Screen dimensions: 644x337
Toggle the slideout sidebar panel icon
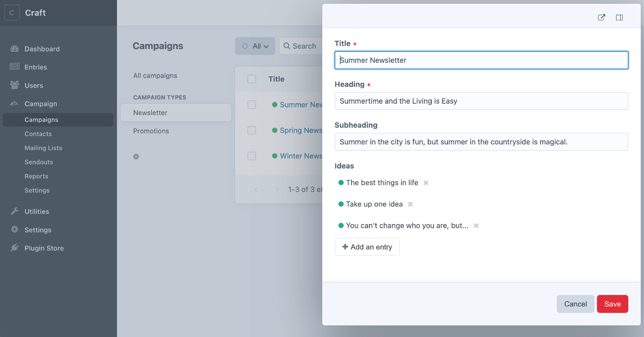619,18
